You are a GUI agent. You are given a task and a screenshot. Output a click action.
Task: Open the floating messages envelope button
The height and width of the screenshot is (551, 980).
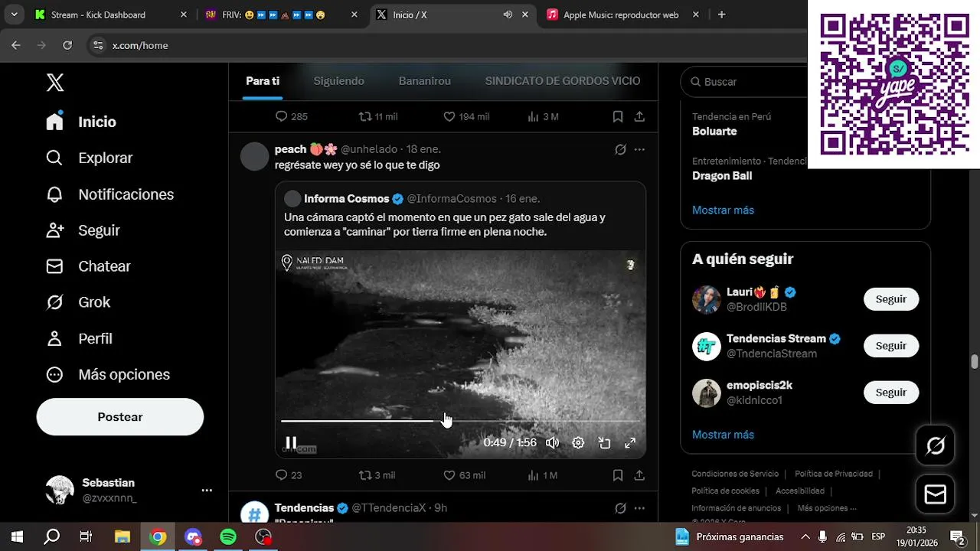[936, 494]
